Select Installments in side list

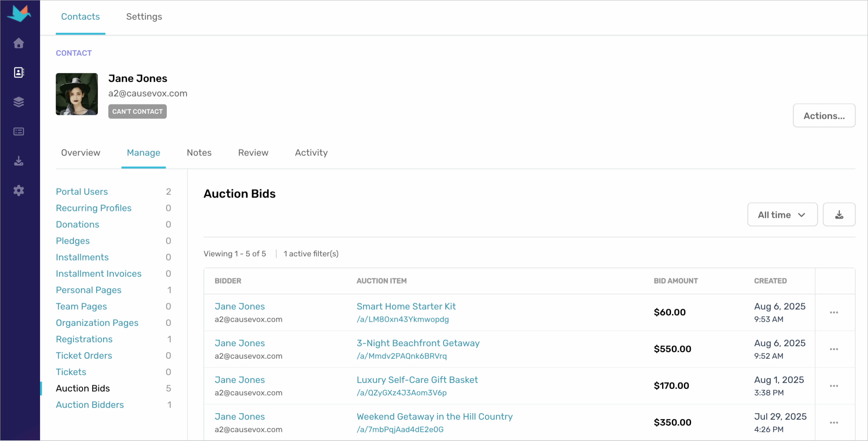click(82, 257)
